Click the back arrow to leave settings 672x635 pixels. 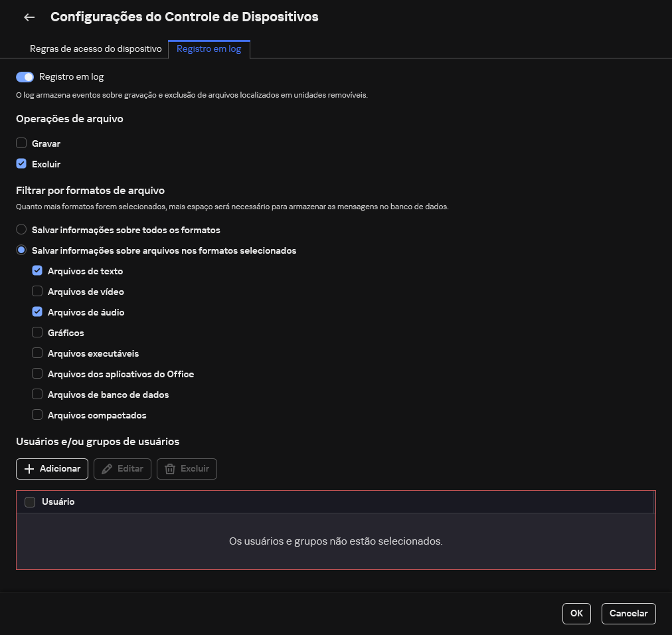(29, 17)
